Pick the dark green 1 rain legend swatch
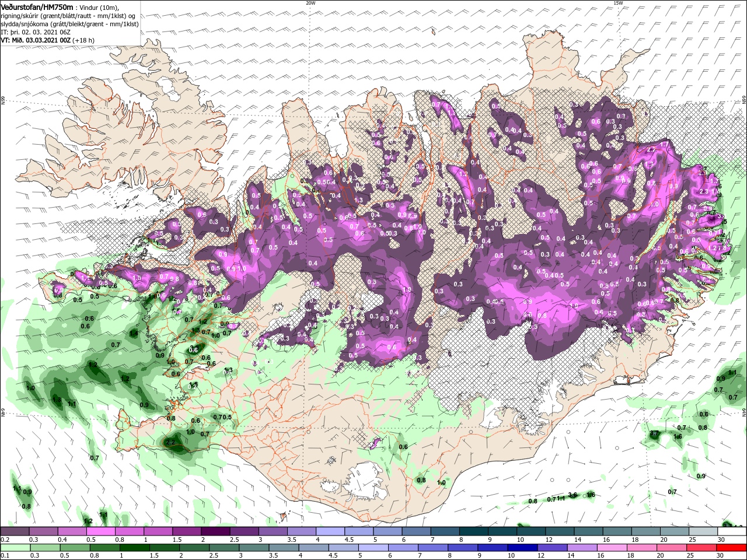The width and height of the screenshot is (747, 560). 134,548
